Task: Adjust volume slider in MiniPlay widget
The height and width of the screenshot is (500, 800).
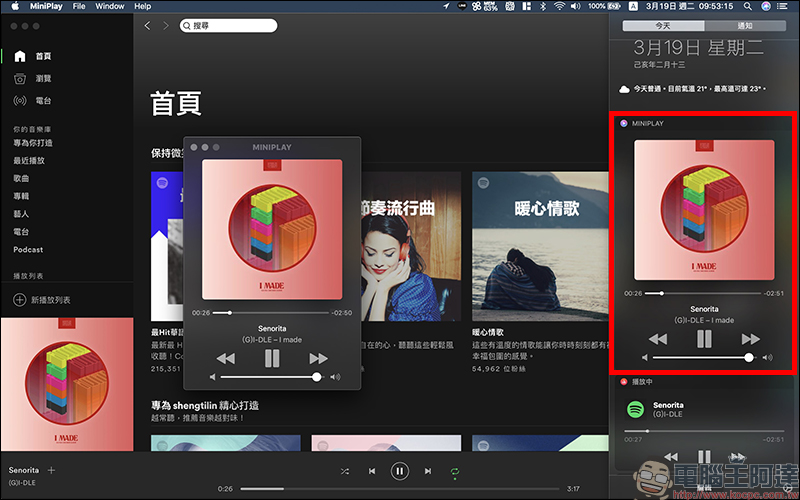Action: [x=704, y=358]
